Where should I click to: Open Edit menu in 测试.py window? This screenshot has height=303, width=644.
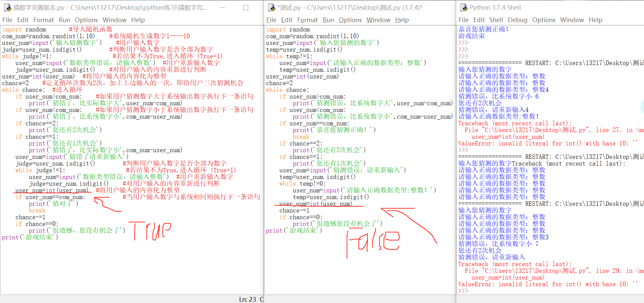[x=287, y=20]
